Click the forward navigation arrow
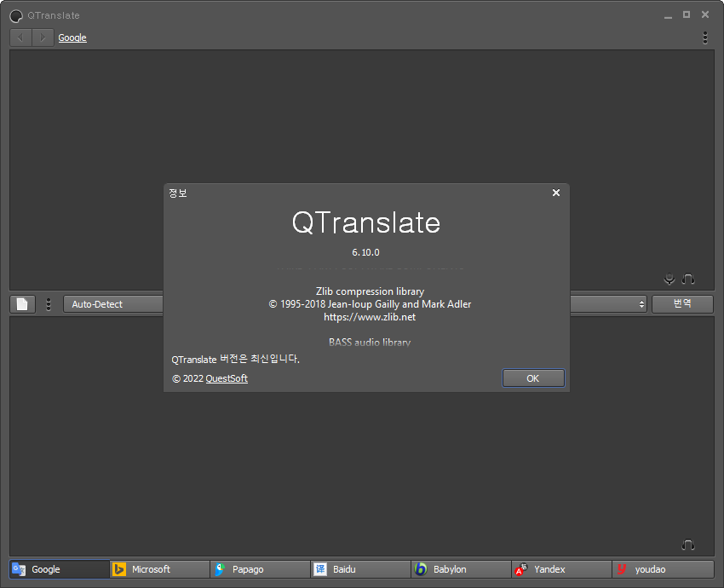This screenshot has height=588, width=724. (43, 37)
